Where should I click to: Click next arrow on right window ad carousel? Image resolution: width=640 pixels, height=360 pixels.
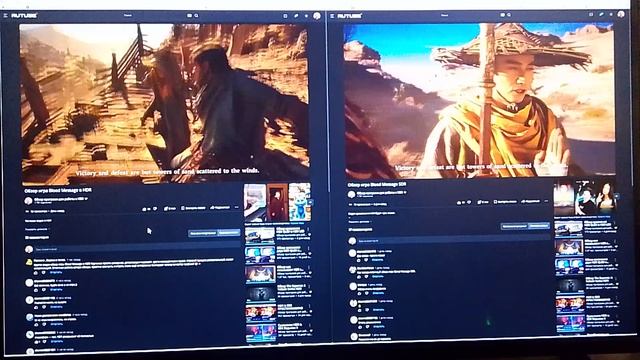tap(617, 197)
